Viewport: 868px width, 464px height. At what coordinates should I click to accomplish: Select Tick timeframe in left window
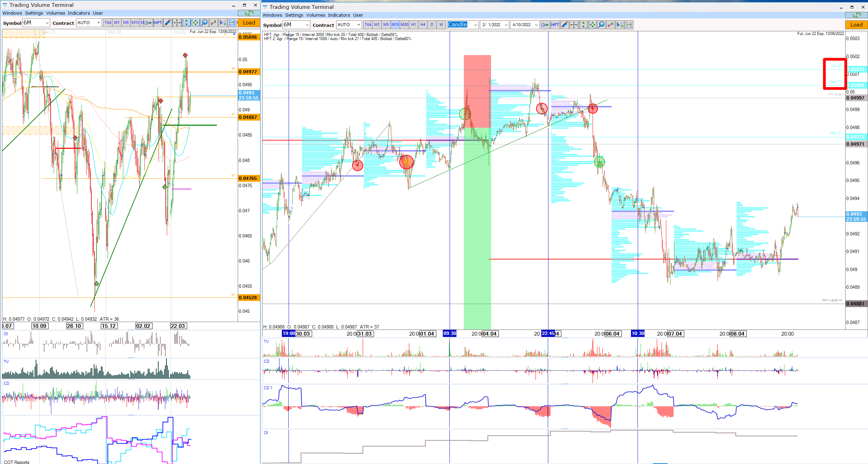click(x=108, y=23)
